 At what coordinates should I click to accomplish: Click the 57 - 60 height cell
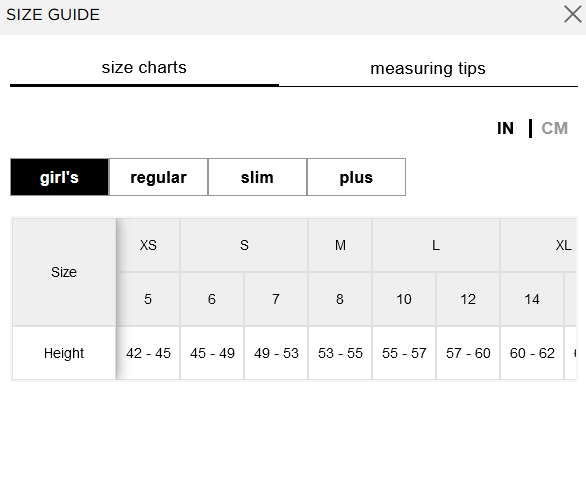coord(468,353)
